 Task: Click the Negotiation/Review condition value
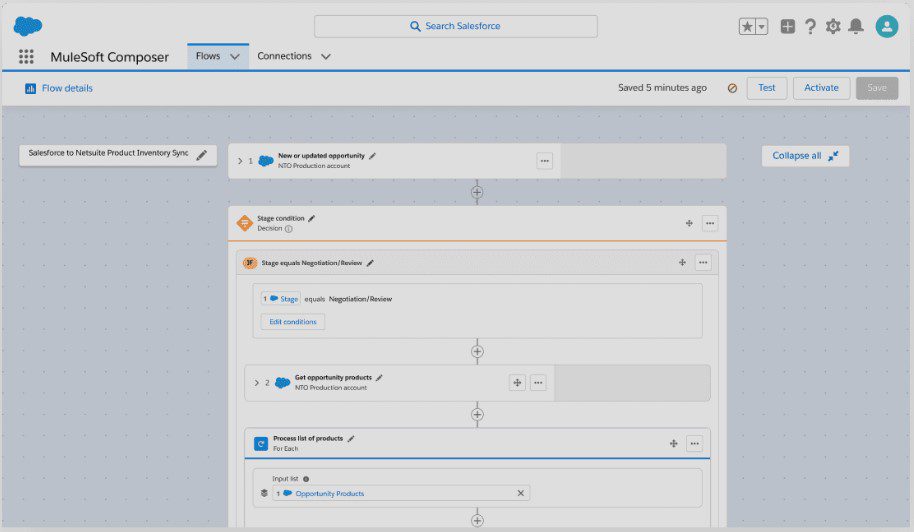(x=360, y=299)
